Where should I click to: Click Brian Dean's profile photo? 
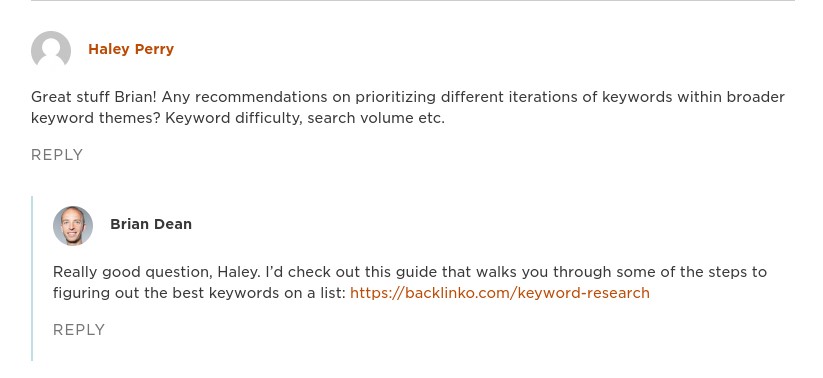73,225
